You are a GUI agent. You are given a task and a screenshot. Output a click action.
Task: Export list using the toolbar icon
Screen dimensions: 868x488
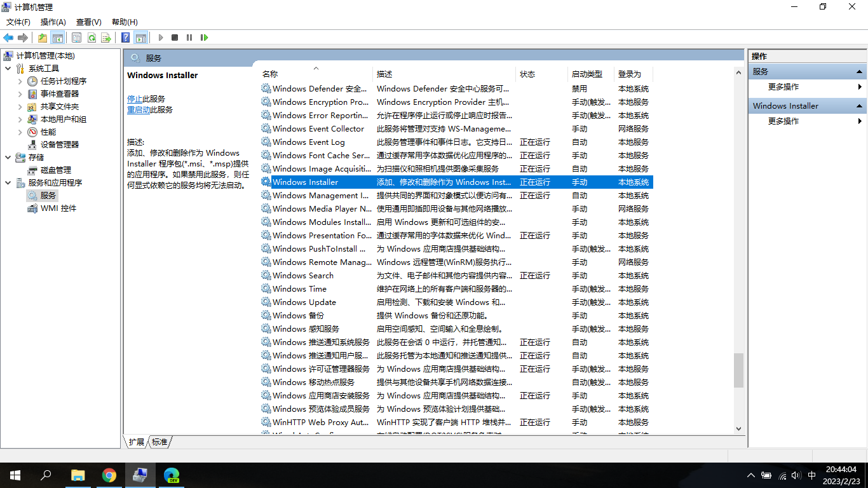pos(106,37)
